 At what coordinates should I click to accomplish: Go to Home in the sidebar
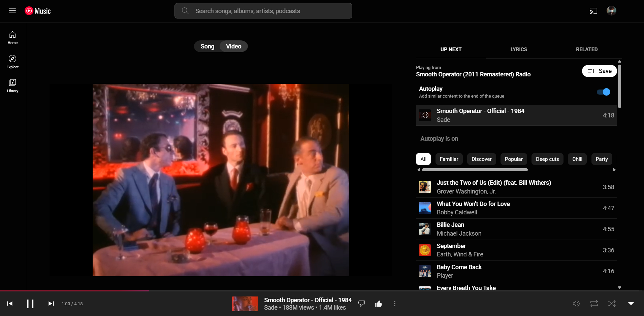pos(12,38)
